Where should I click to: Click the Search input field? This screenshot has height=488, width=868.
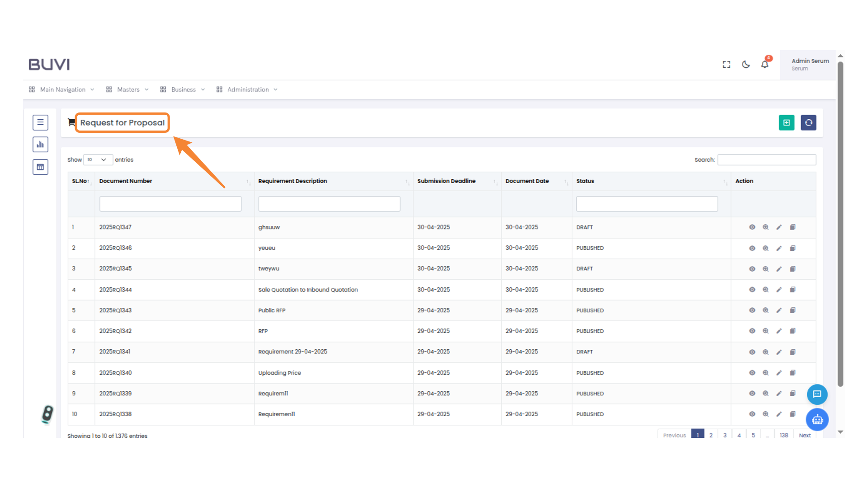pyautogui.click(x=766, y=160)
